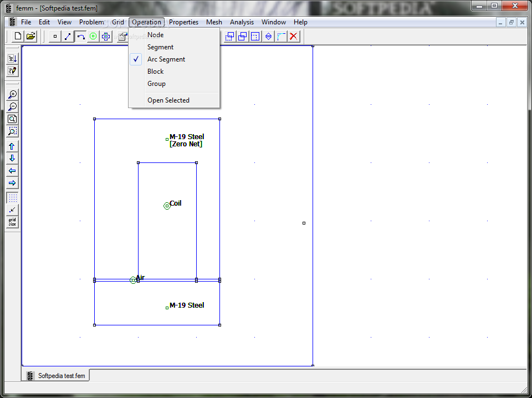Restore the inner document window

click(x=511, y=22)
